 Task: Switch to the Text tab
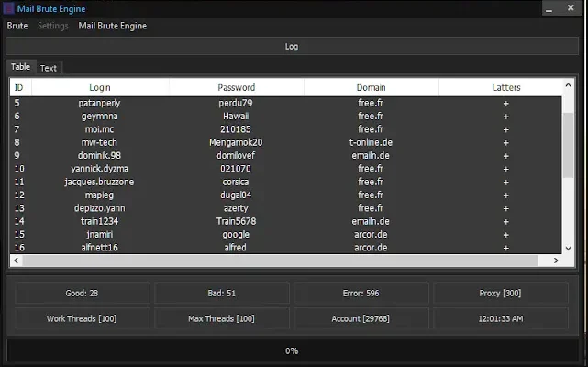click(48, 68)
